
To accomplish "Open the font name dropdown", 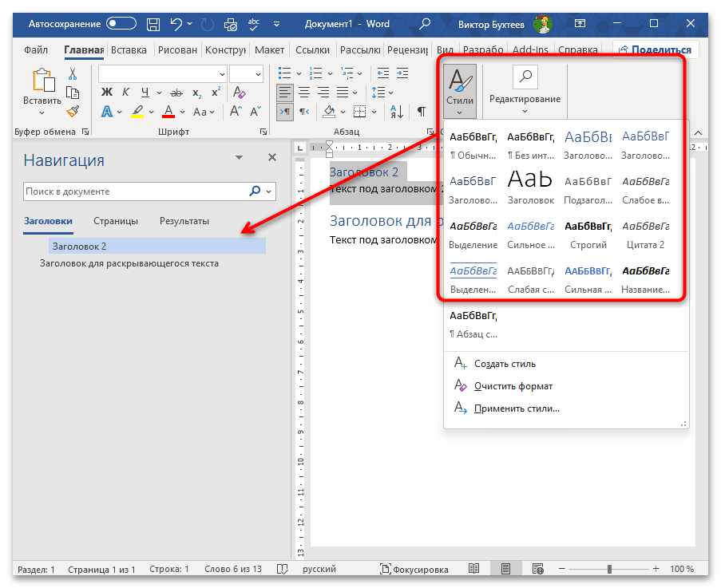I will click(222, 74).
